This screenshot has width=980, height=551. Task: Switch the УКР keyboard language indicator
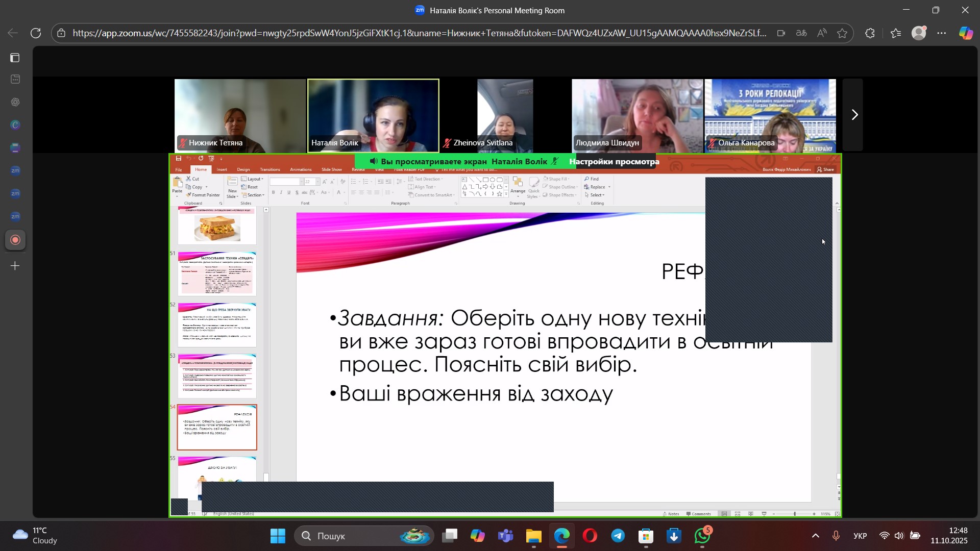click(860, 536)
